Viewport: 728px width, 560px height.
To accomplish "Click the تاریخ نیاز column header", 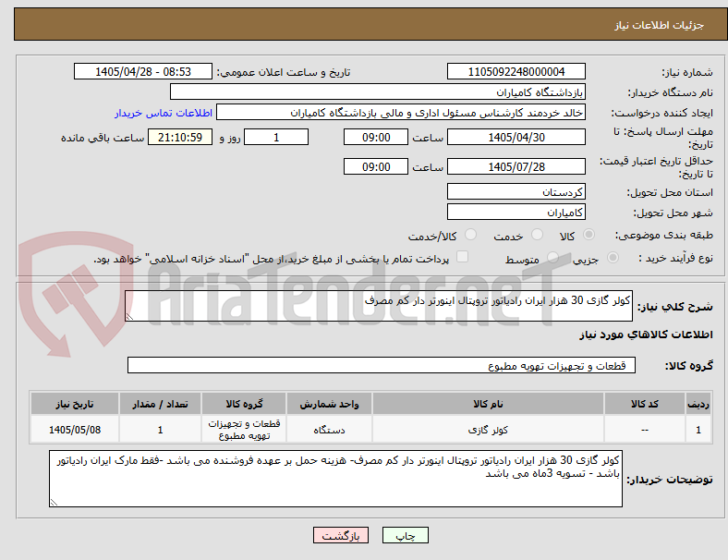I will point(75,404).
